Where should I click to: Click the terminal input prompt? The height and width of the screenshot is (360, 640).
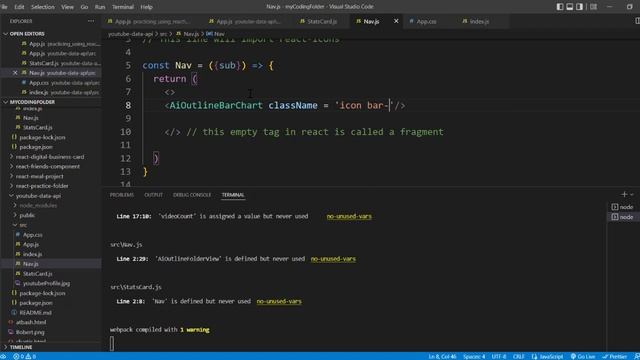click(112, 344)
